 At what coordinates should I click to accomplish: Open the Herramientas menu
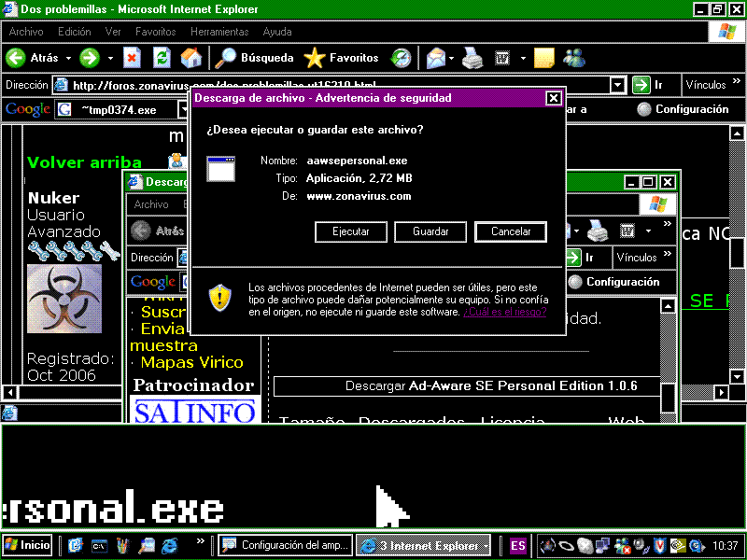click(219, 32)
